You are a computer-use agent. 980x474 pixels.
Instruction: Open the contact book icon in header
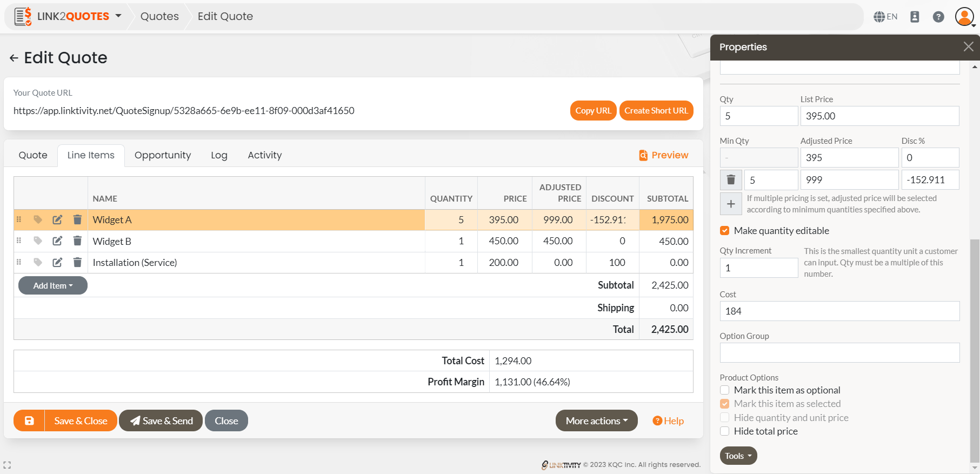(x=915, y=17)
